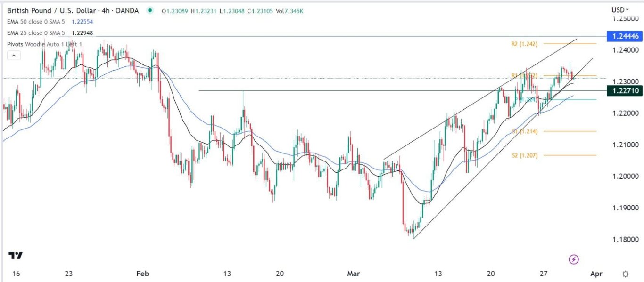This screenshot has width=644, height=282.
Task: Open the USD currency dropdown
Action: click(620, 10)
